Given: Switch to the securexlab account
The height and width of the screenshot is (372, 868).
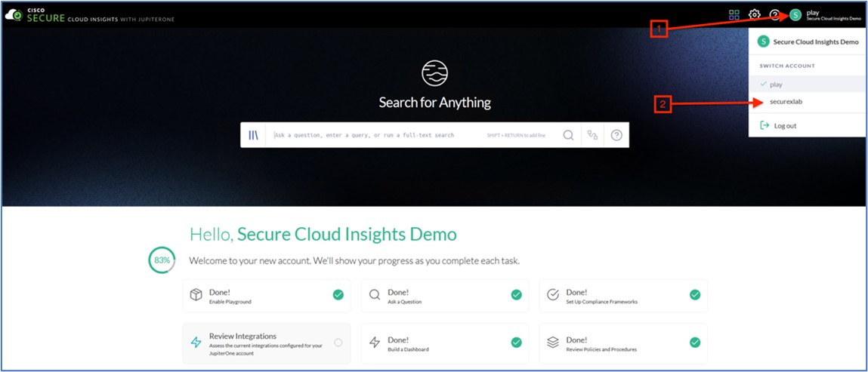Looking at the screenshot, I should pos(807,103).
